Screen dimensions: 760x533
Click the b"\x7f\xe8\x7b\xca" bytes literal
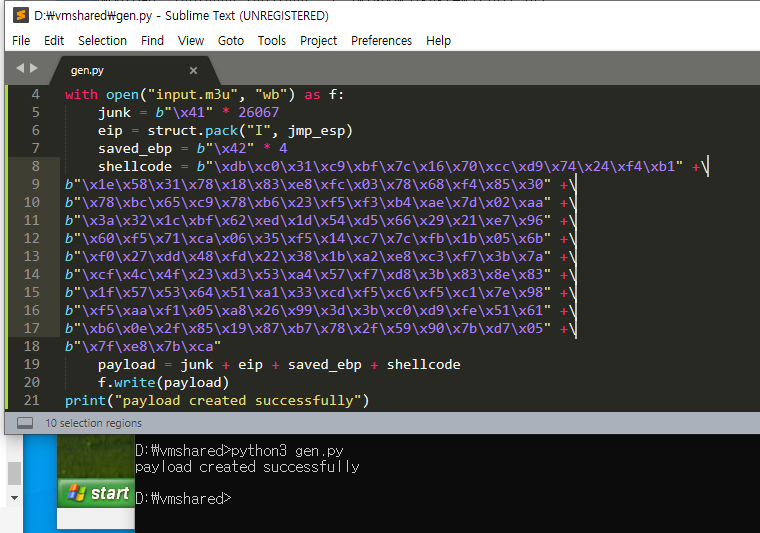click(143, 347)
